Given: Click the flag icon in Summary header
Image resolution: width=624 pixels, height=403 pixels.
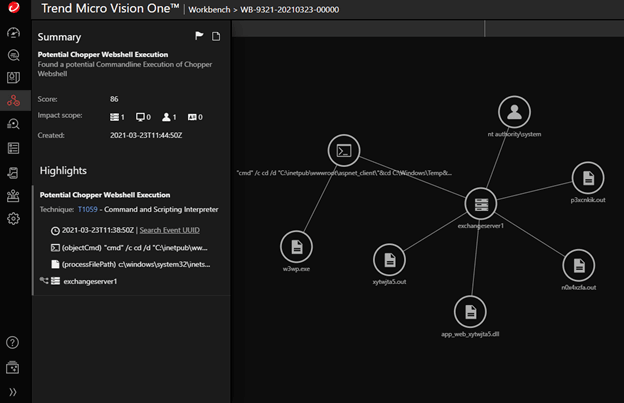Looking at the screenshot, I should click(199, 36).
